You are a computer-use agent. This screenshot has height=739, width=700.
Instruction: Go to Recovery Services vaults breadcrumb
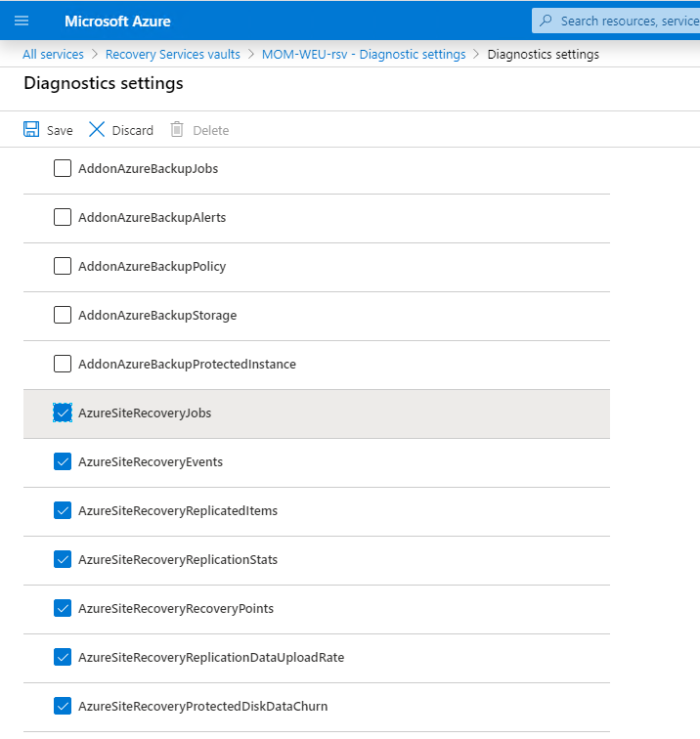(x=172, y=54)
